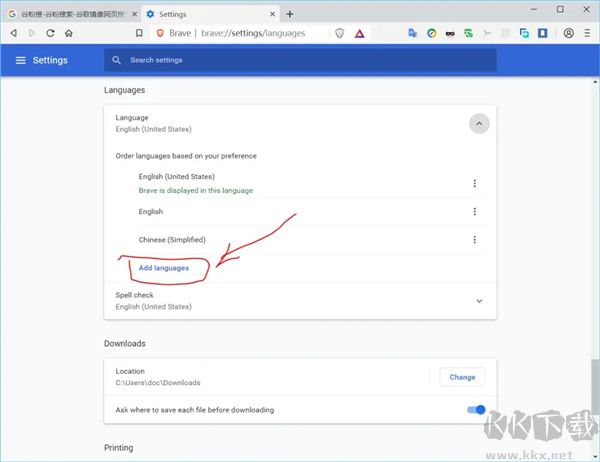
Task: Open options menu for English
Action: (474, 212)
